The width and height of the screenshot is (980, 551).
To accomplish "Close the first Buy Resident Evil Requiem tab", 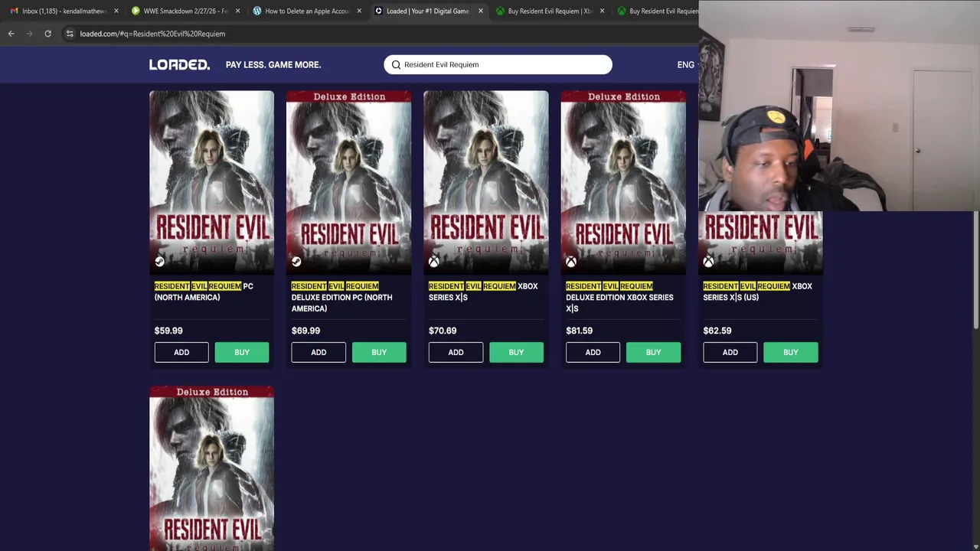I will [x=602, y=11].
